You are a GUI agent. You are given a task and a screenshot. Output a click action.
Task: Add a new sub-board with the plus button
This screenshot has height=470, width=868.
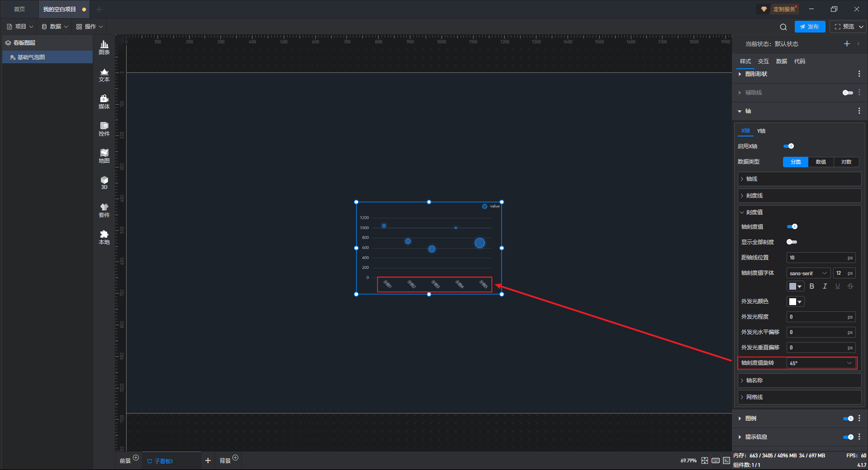[208, 461]
